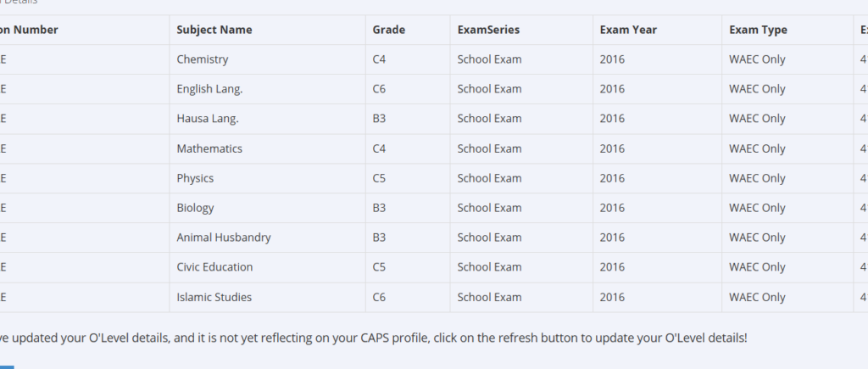Image resolution: width=868 pixels, height=369 pixels.
Task: Select the Biology subject cell
Action: pyautogui.click(x=195, y=208)
